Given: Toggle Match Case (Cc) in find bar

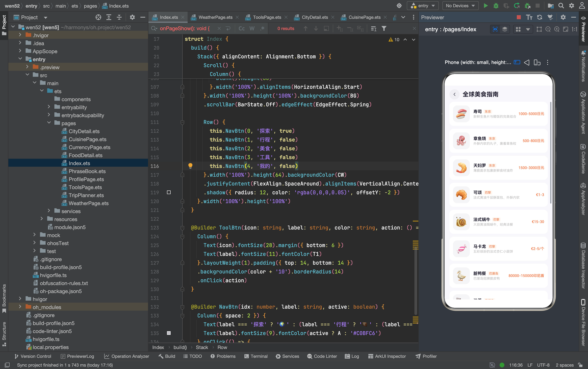Looking at the screenshot, I should (x=242, y=29).
